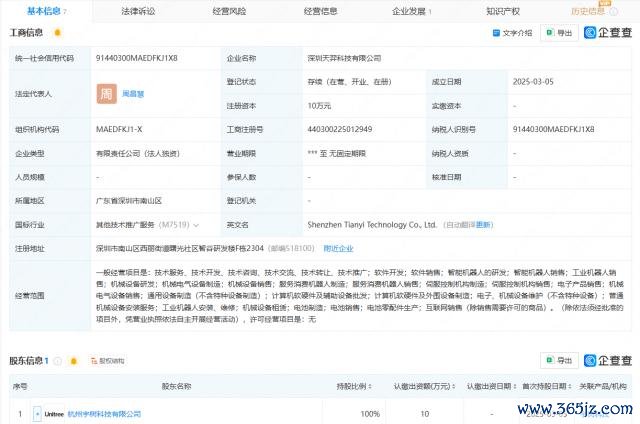The height and width of the screenshot is (424, 640).
Task: Select the 2025-03-05 establishment date
Action: 533,82
